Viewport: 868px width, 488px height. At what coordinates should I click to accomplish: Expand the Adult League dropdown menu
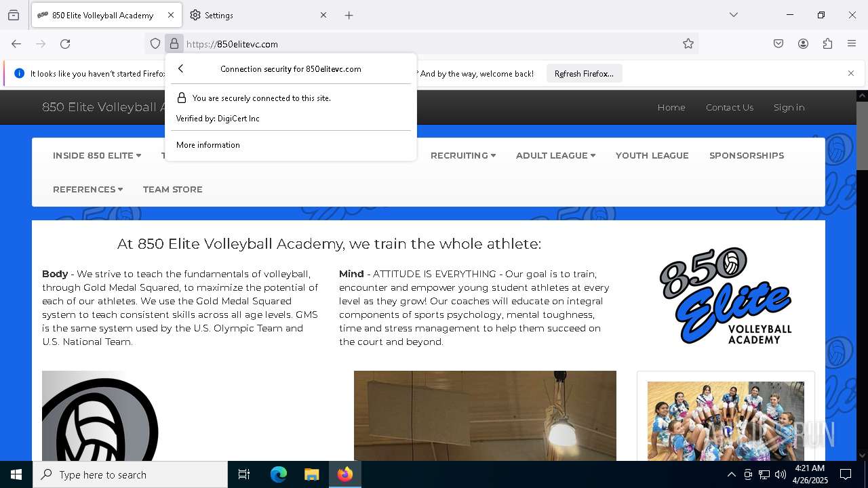point(555,155)
